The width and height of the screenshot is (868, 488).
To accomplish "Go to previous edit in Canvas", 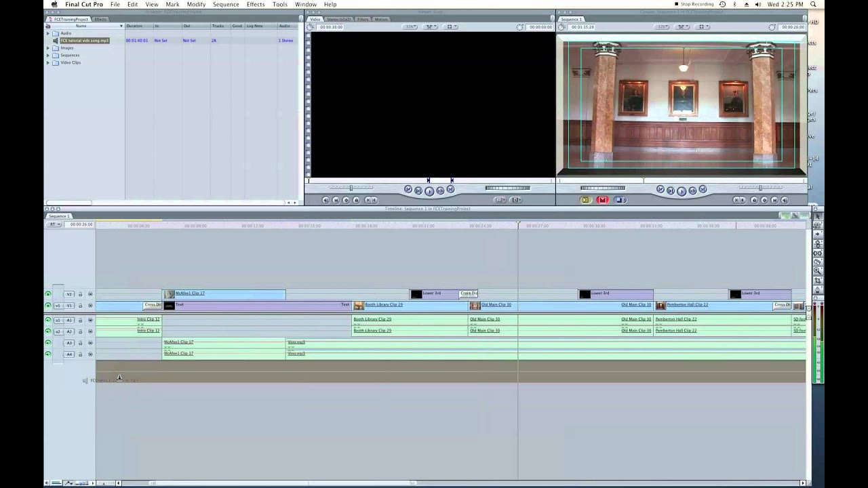I will tap(660, 190).
